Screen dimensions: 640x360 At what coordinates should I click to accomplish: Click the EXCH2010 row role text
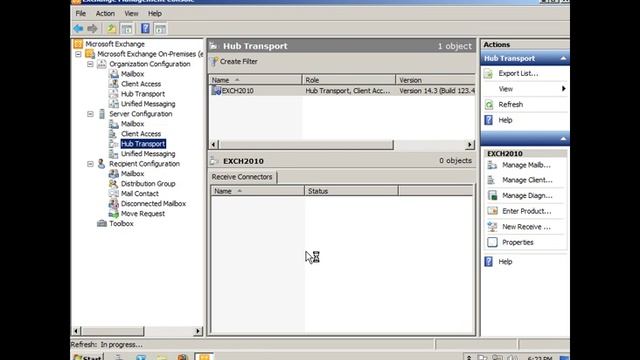click(x=348, y=91)
